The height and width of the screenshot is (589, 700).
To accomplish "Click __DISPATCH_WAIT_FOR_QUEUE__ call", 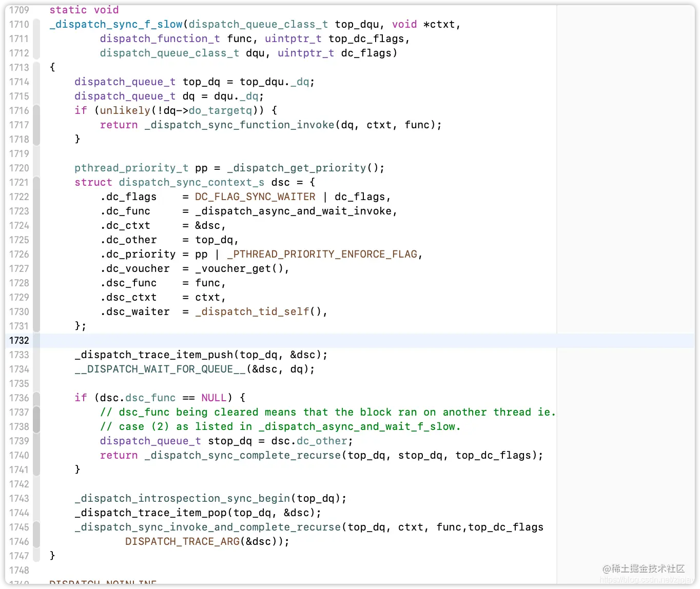I will click(160, 369).
